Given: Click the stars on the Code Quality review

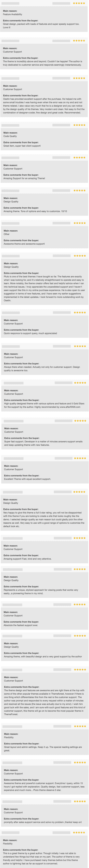Looking at the screenshot, I should pos(79,125).
